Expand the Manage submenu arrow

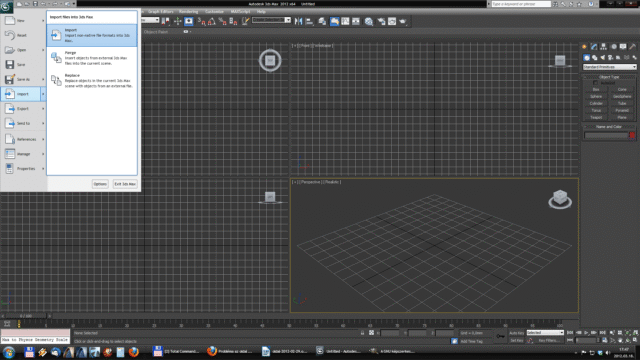coord(43,154)
